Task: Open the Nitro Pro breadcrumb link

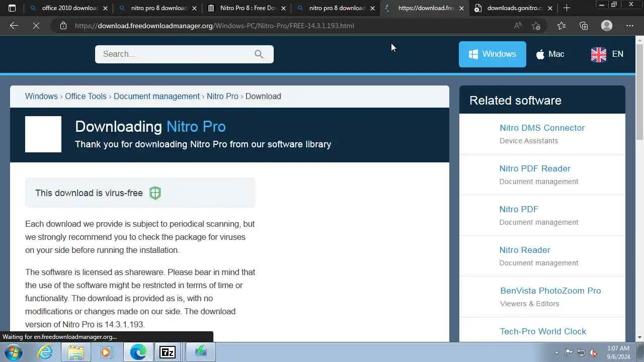Action: 222,96
